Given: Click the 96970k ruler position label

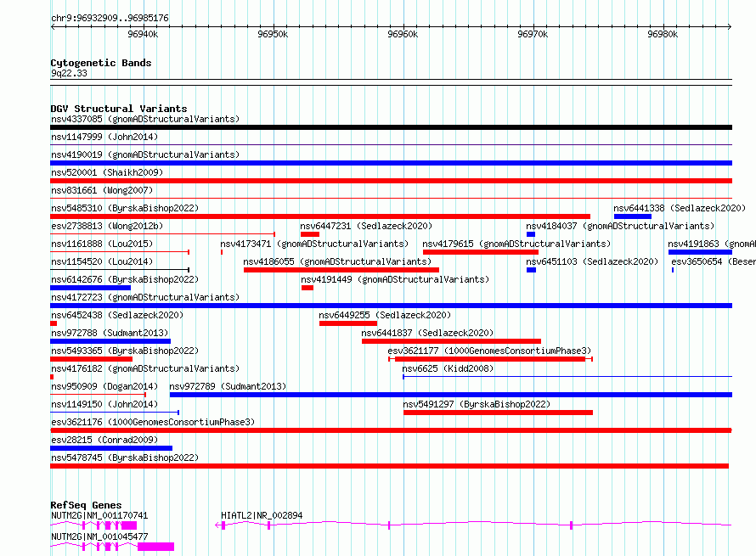Looking at the screenshot, I should [x=533, y=34].
